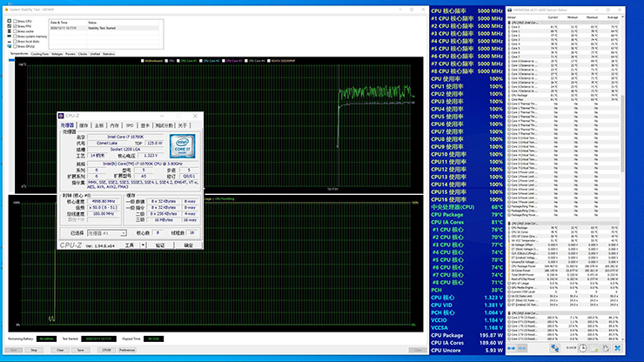Open CPU-Z 内存 tab

pyautogui.click(x=114, y=125)
